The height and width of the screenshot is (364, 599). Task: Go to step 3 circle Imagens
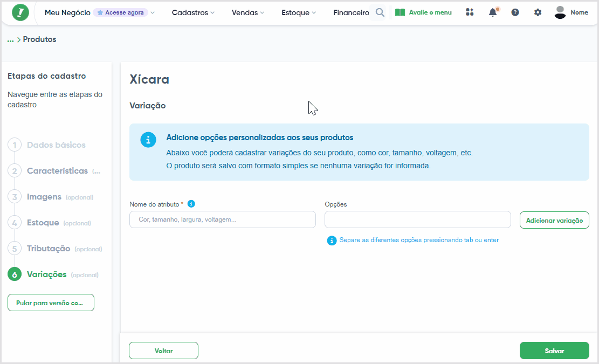point(15,197)
